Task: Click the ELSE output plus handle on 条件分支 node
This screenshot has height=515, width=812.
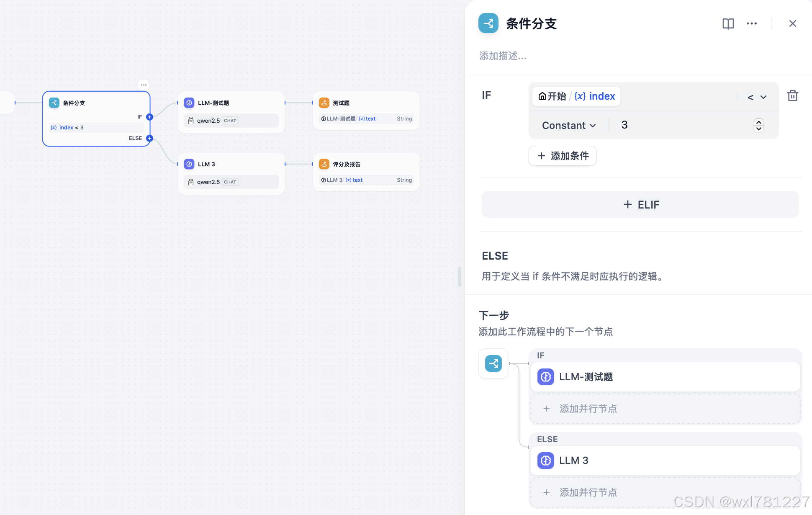Action: (x=149, y=138)
